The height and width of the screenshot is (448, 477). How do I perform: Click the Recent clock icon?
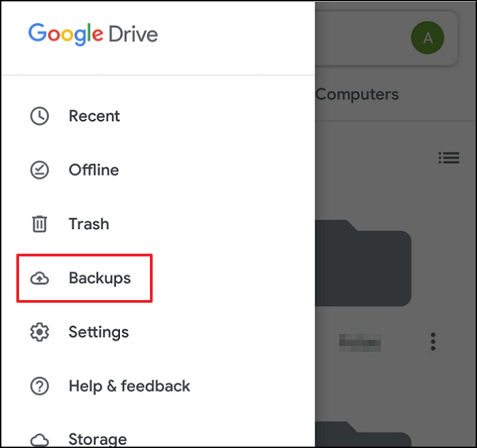(x=40, y=116)
